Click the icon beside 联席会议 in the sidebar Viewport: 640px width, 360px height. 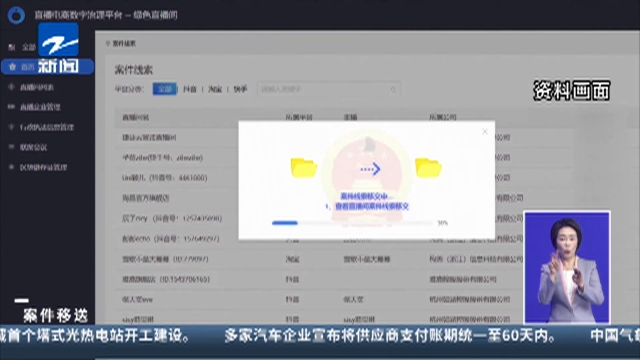(11, 147)
